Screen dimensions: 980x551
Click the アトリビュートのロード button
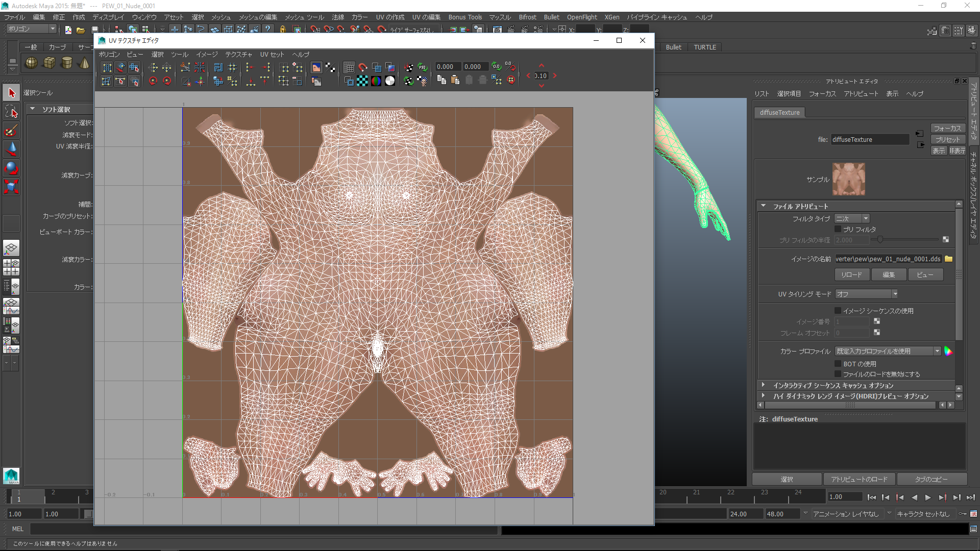pos(859,479)
